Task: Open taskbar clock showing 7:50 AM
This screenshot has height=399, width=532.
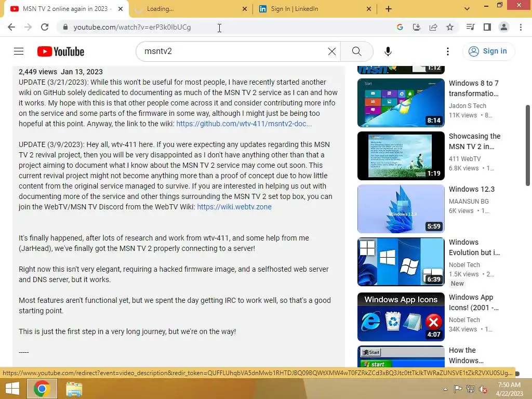Action: pyautogui.click(x=509, y=389)
